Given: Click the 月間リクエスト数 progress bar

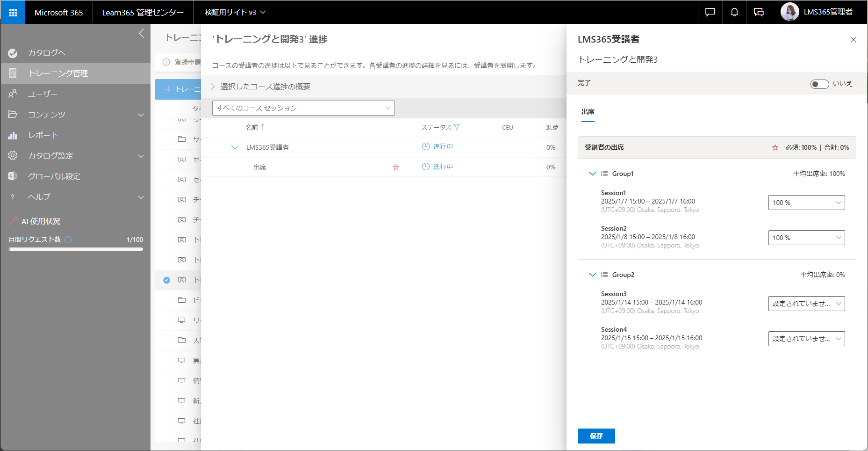Looking at the screenshot, I should click(x=76, y=249).
